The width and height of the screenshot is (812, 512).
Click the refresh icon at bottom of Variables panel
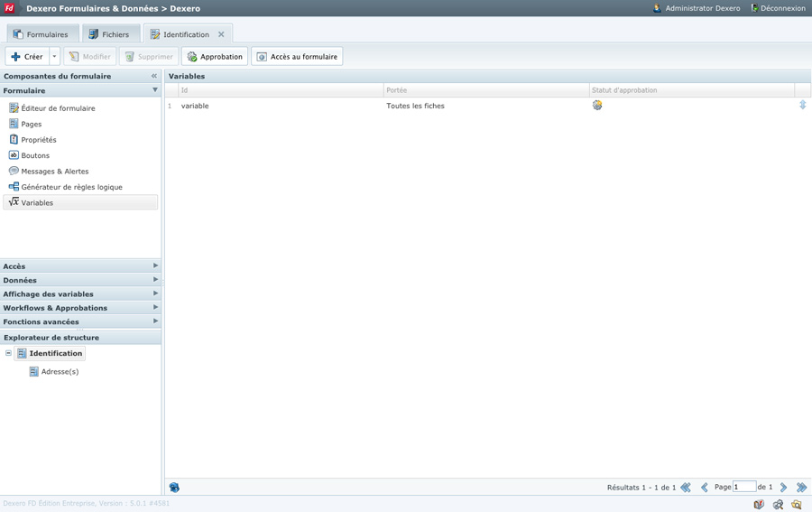pyautogui.click(x=174, y=488)
